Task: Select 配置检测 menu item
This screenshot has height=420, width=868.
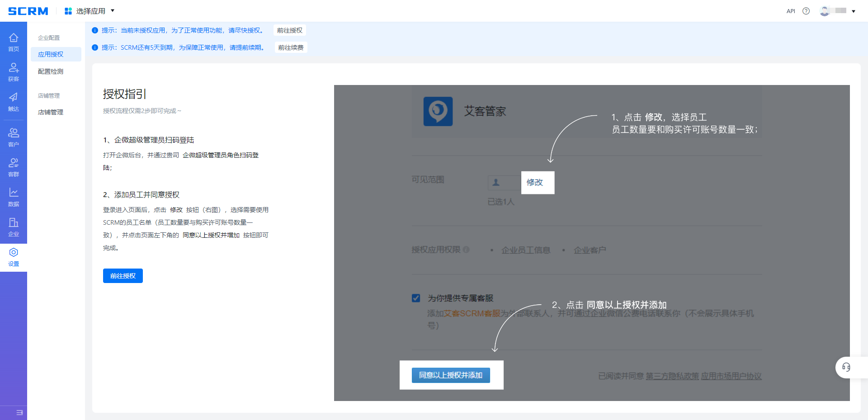Action: [51, 71]
